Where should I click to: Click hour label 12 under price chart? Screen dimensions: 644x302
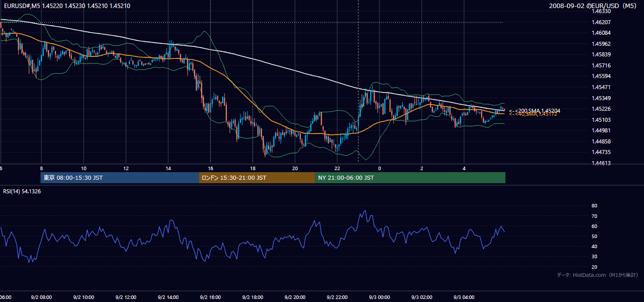(x=126, y=168)
